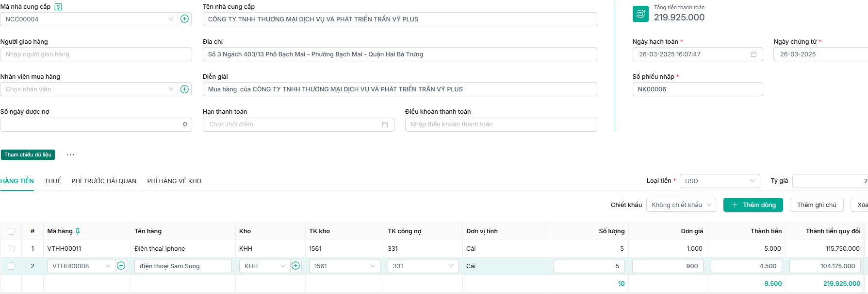The height and width of the screenshot is (294, 868).
Task: Open the PHÍ HÀNG VỀ KHO tab
Action: pyautogui.click(x=174, y=181)
